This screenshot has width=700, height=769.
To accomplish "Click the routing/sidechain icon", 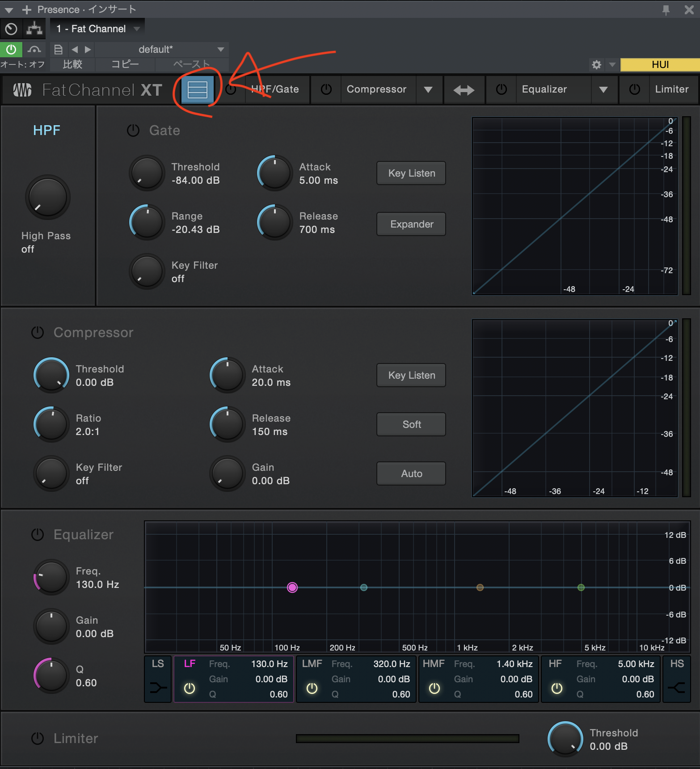I will click(34, 29).
